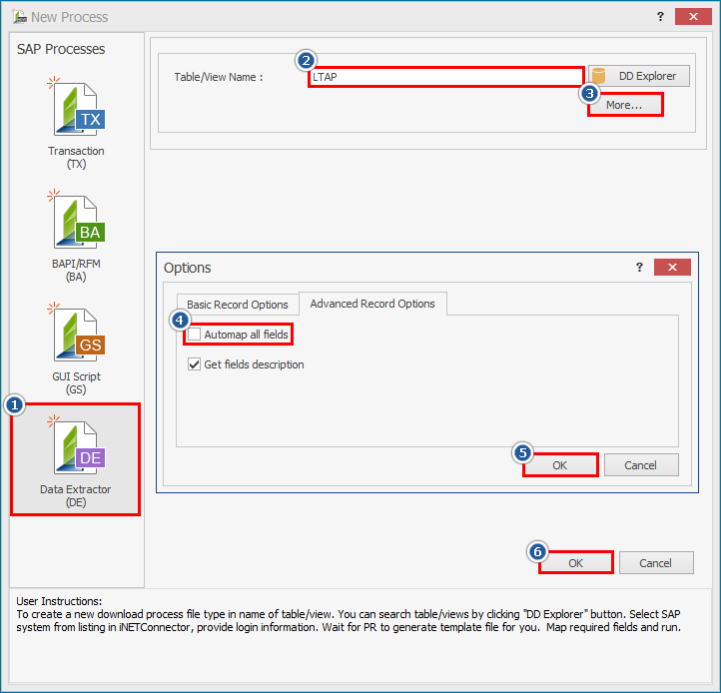Viewport: 721px width, 693px height.
Task: Pick the GUI Script (GS) process icon
Action: pos(77,335)
